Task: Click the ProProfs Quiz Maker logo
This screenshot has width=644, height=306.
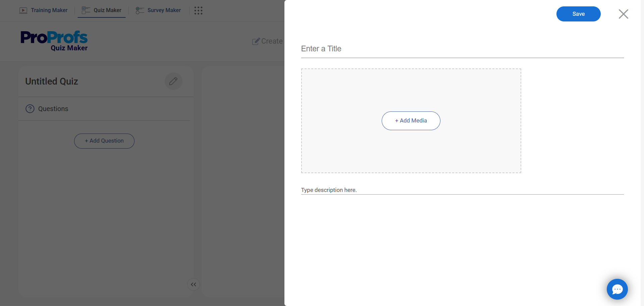Action: click(x=54, y=41)
